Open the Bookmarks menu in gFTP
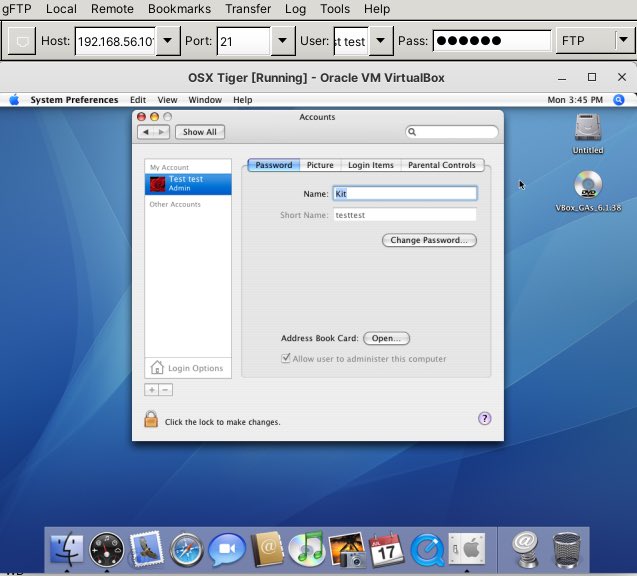Image resolution: width=637 pixels, height=576 pixels. pyautogui.click(x=179, y=9)
